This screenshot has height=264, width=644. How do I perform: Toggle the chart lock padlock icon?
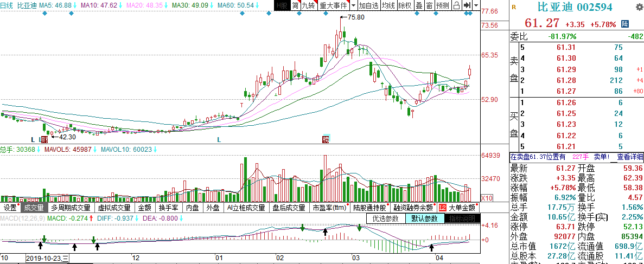click(456, 5)
